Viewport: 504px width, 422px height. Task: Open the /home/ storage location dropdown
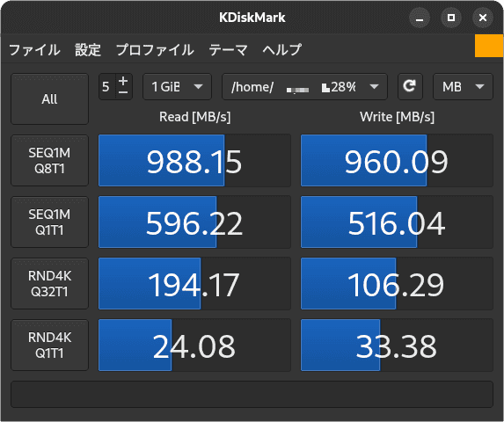point(304,87)
